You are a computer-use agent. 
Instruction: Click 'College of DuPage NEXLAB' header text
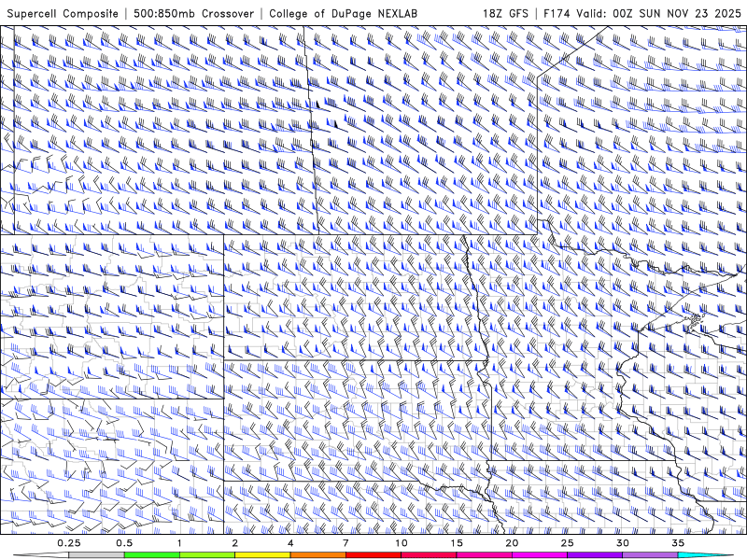click(343, 13)
